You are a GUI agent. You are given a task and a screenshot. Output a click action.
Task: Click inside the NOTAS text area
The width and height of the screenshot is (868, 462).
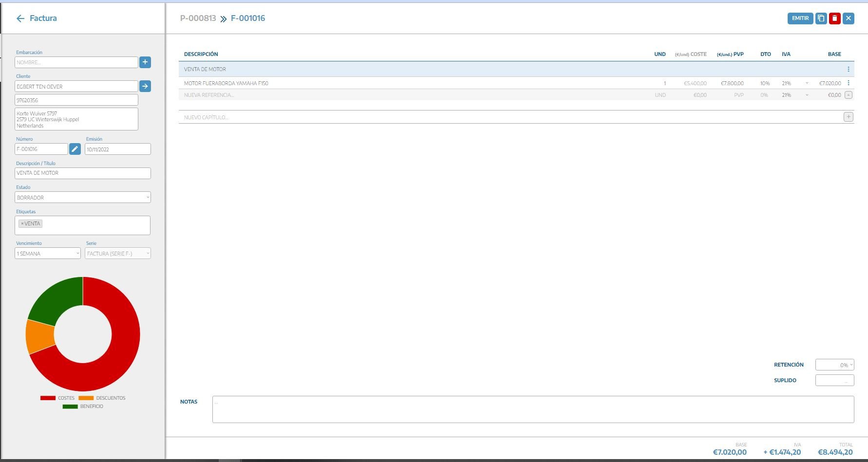(x=533, y=409)
